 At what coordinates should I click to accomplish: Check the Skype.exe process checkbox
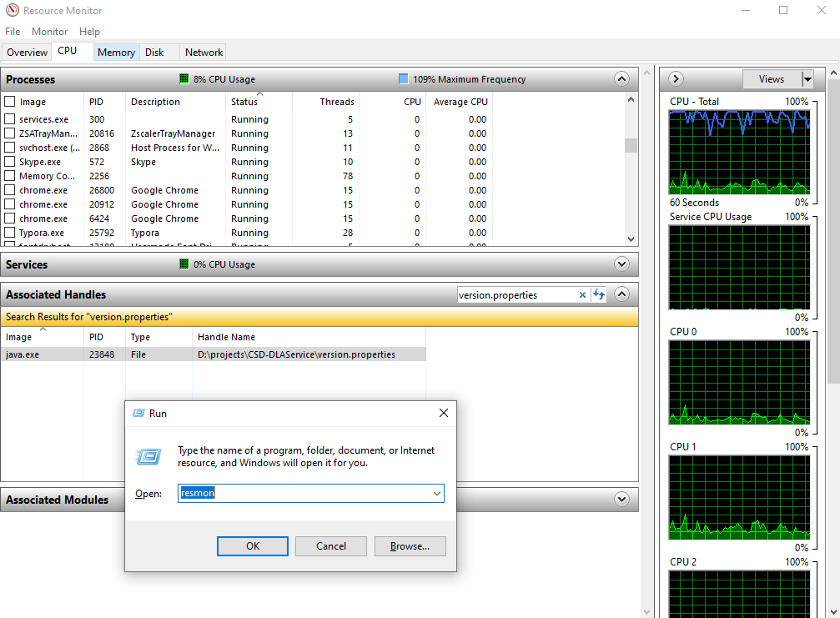pyautogui.click(x=10, y=161)
